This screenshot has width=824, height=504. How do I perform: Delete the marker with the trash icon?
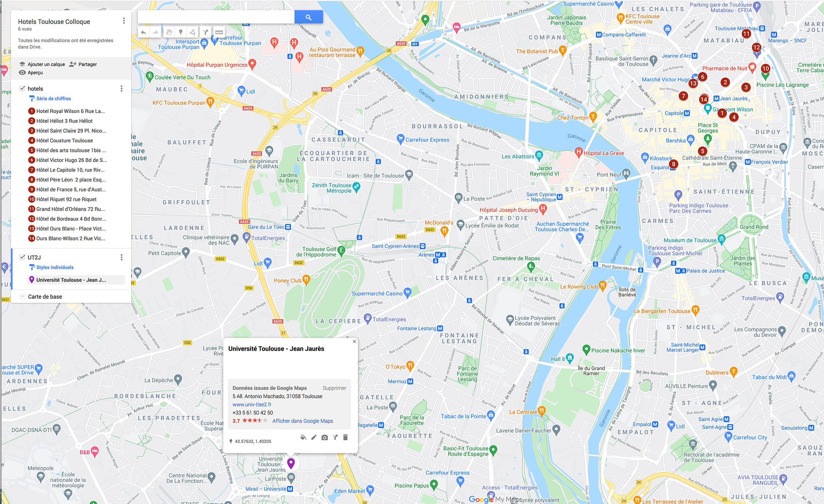(346, 438)
